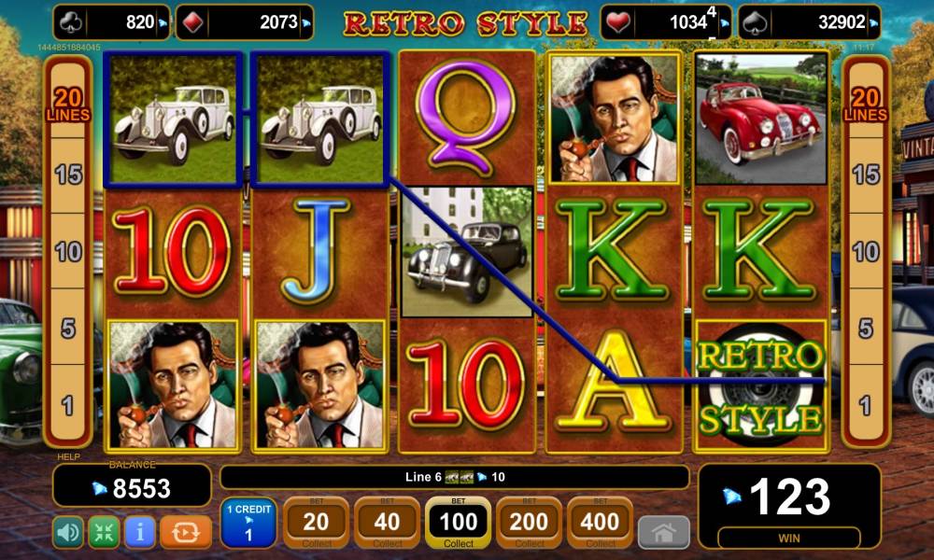The image size is (934, 560).
Task: Click the red car symbol
Action: (760, 119)
